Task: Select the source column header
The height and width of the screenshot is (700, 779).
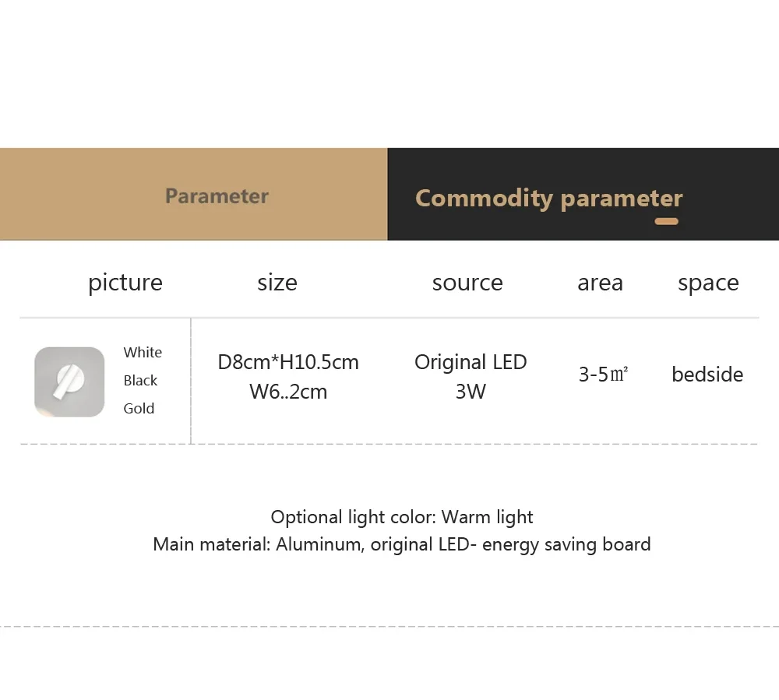Action: (467, 283)
